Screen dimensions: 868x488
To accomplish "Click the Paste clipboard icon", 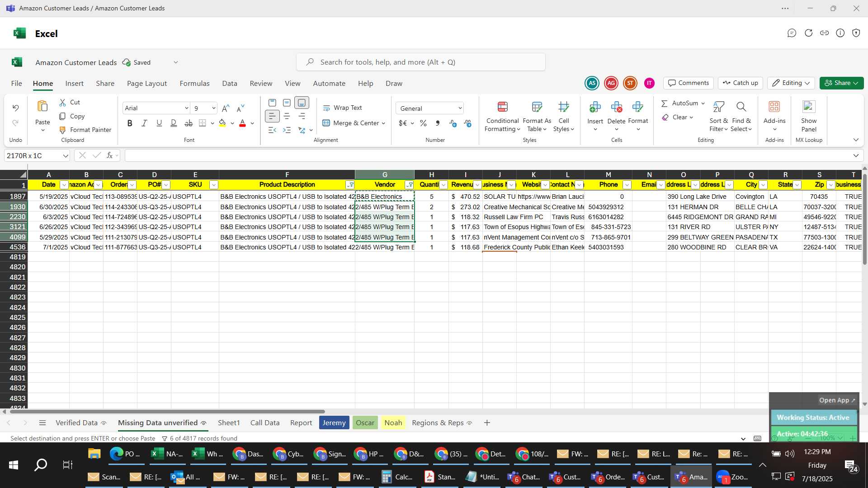I will pos(42,107).
